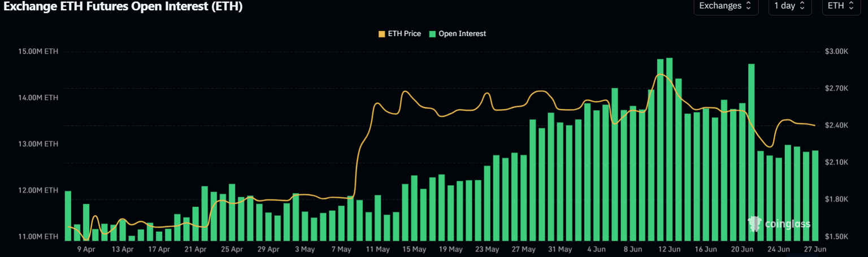The width and height of the screenshot is (868, 257).
Task: Click the 7 May date label
Action: tap(341, 249)
